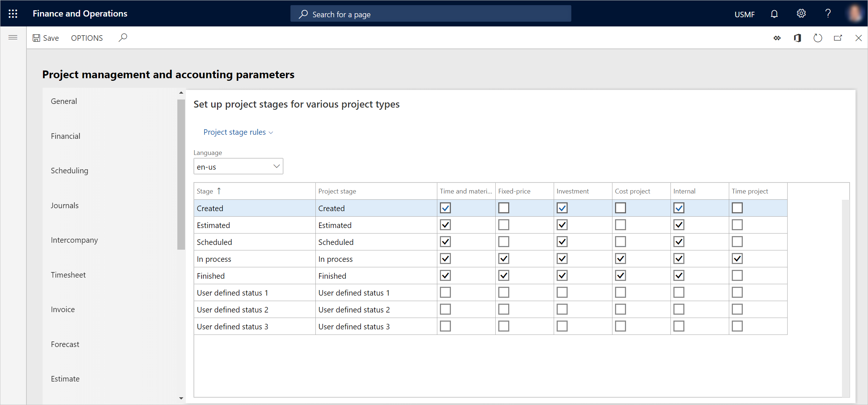Click OPTIONS menu item in toolbar
868x405 pixels.
tap(87, 37)
